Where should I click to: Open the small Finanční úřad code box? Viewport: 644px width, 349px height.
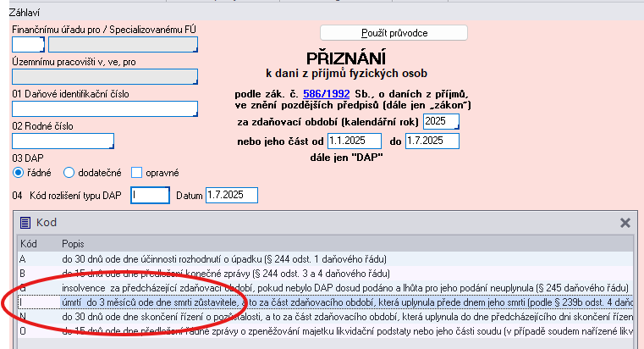tap(26, 44)
